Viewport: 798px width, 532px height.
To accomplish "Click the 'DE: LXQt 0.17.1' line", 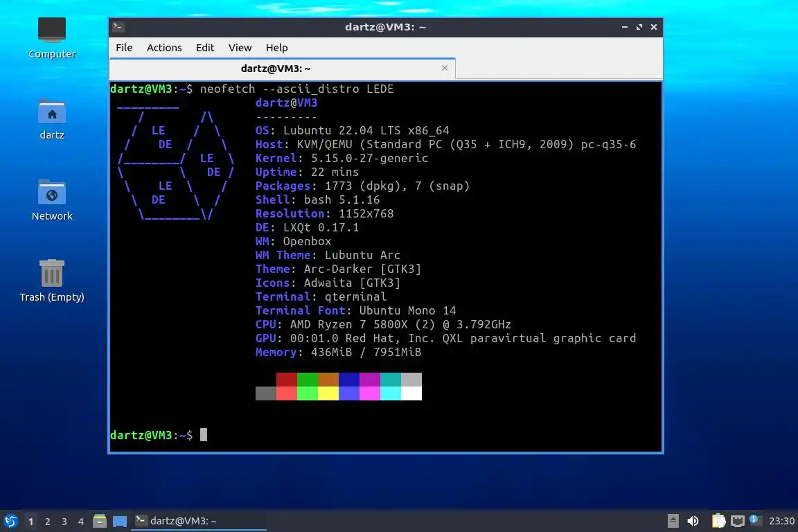I will (307, 228).
